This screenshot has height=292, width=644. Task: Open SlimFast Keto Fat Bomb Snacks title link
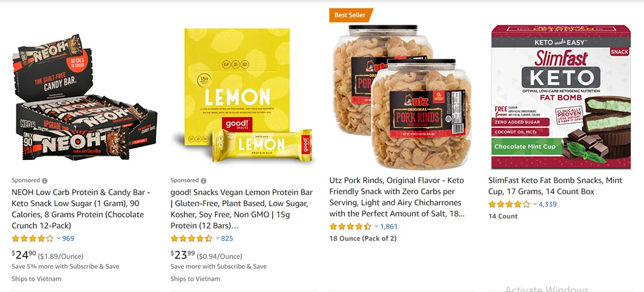pyautogui.click(x=555, y=186)
